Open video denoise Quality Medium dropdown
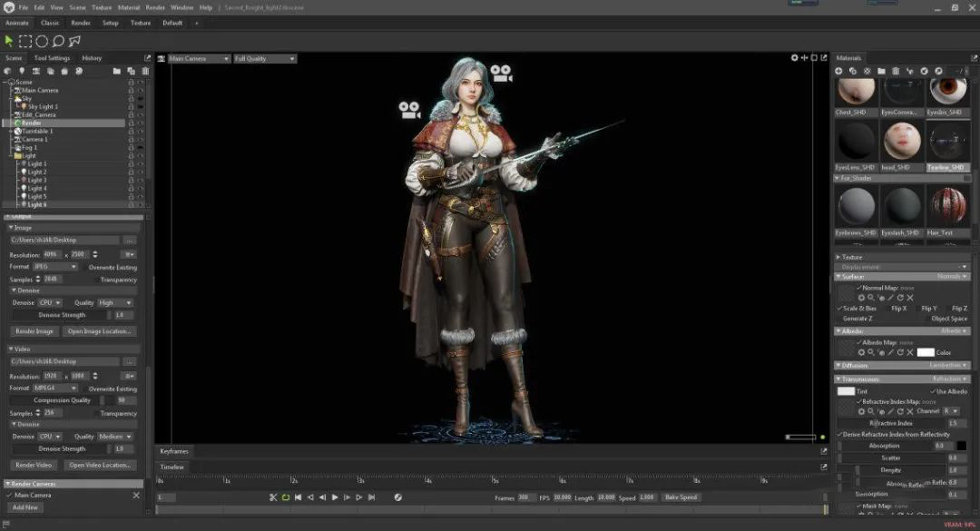This screenshot has height=531, width=980. (115, 437)
